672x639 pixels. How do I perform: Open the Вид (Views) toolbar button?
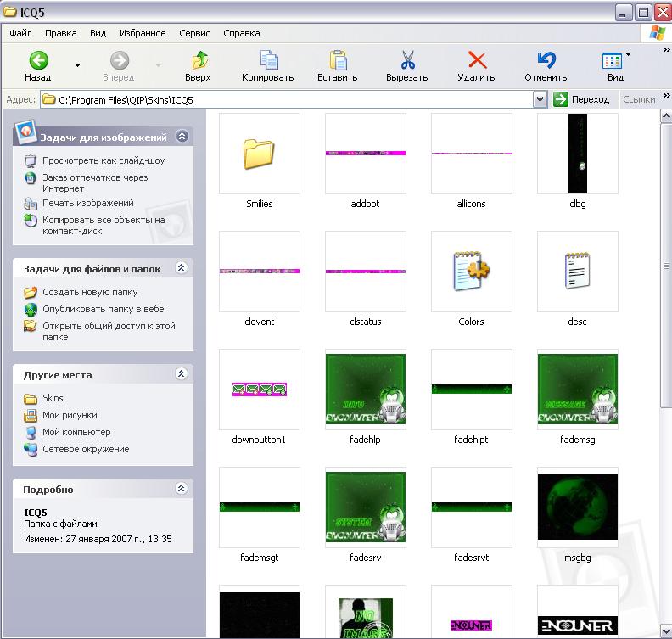[x=614, y=60]
